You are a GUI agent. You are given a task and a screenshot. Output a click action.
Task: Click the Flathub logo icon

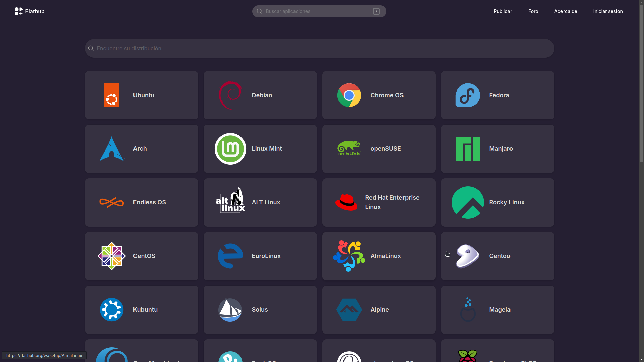point(18,11)
